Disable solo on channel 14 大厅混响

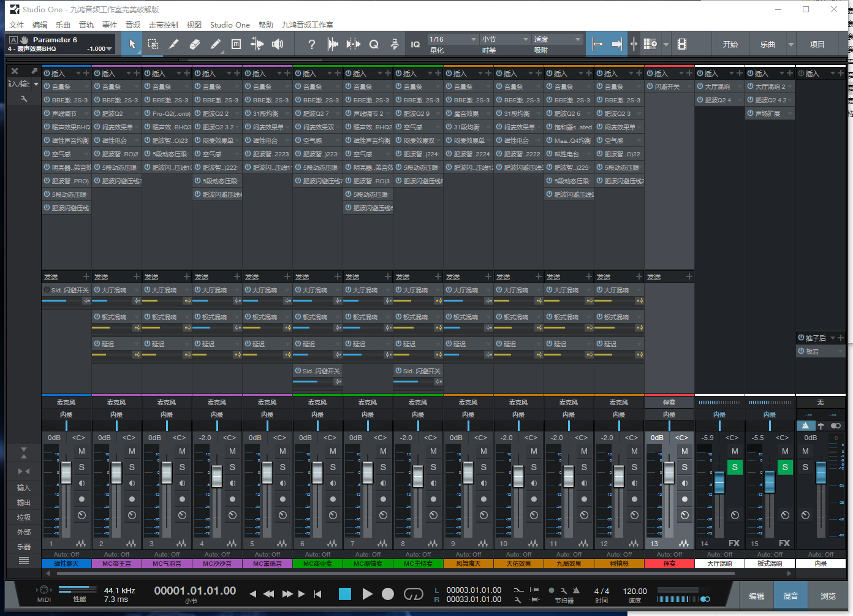pos(735,467)
